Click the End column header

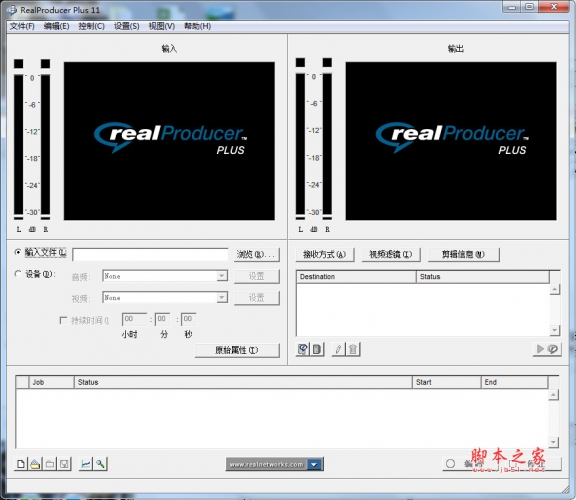pyautogui.click(x=514, y=382)
